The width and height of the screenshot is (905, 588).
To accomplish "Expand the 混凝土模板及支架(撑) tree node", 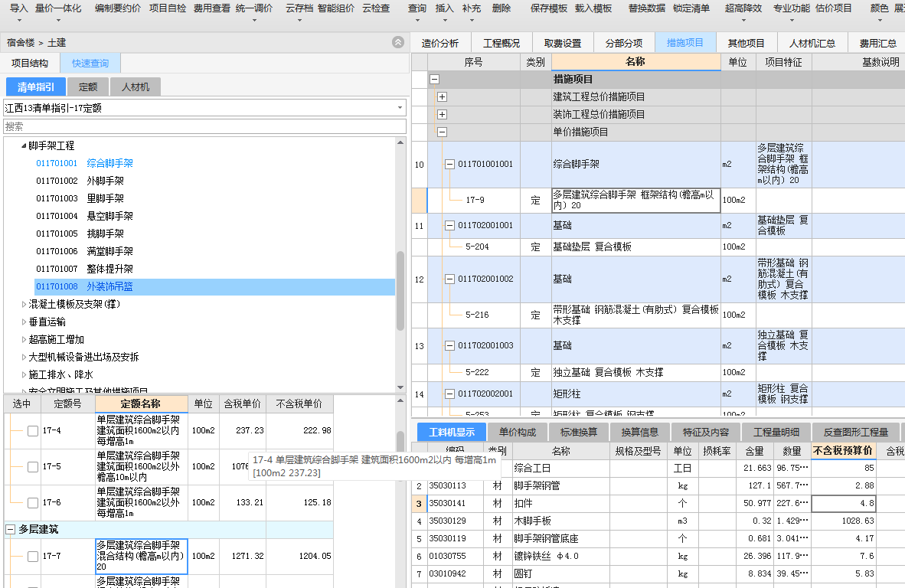I will tap(24, 304).
